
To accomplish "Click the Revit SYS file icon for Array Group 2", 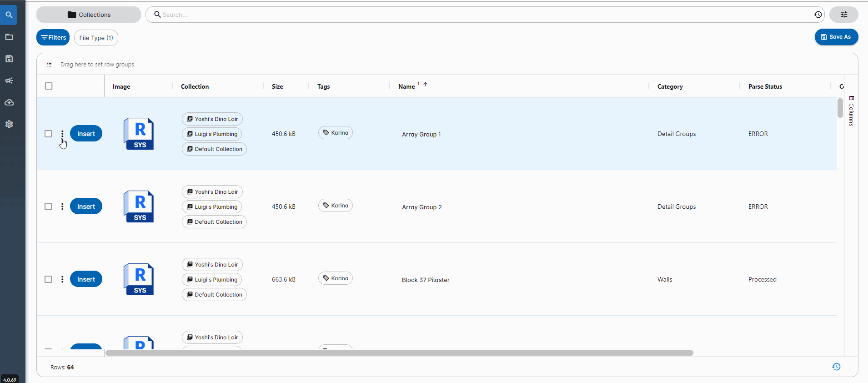I will click(x=139, y=207).
